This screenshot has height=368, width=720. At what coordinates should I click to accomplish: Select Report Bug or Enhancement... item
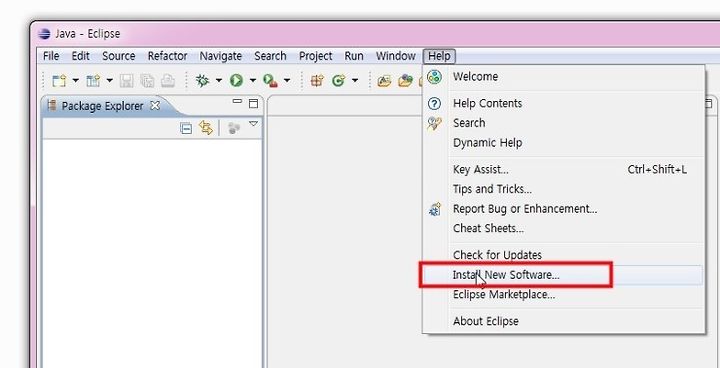(x=563, y=209)
